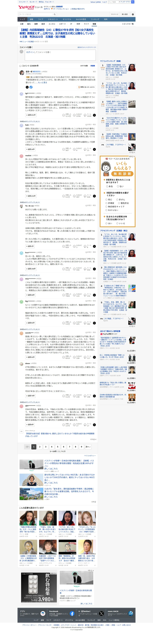This screenshot has width=153, height=644.
Task: Select the わからない radio option
Action: pos(107,210)
